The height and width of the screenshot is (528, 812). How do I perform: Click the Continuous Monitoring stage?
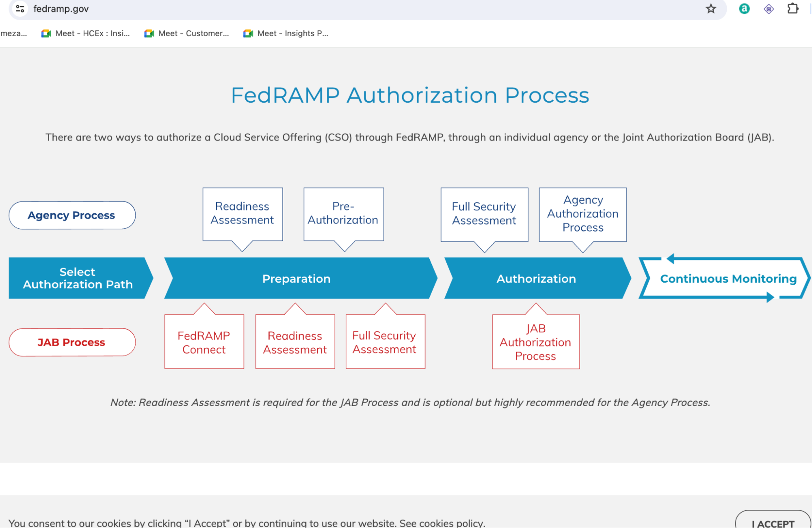click(x=728, y=279)
